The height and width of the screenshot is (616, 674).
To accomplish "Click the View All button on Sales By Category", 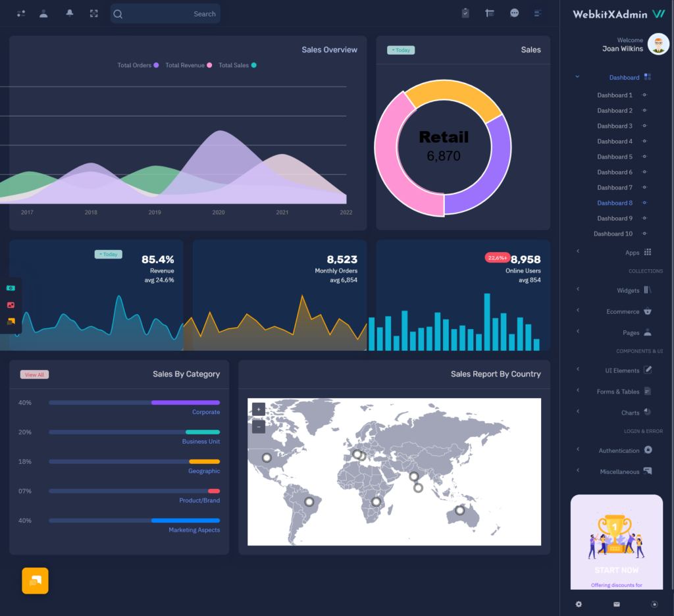I will (34, 374).
